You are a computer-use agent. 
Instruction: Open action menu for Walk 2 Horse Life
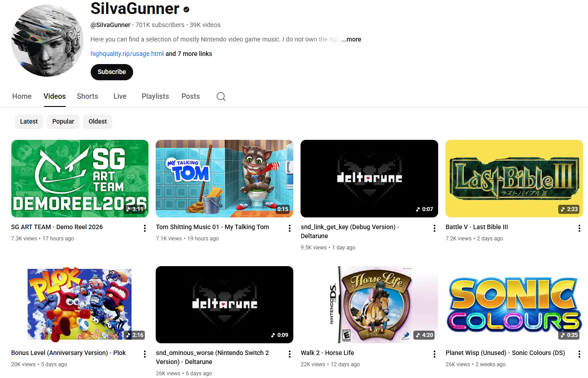[x=435, y=354]
